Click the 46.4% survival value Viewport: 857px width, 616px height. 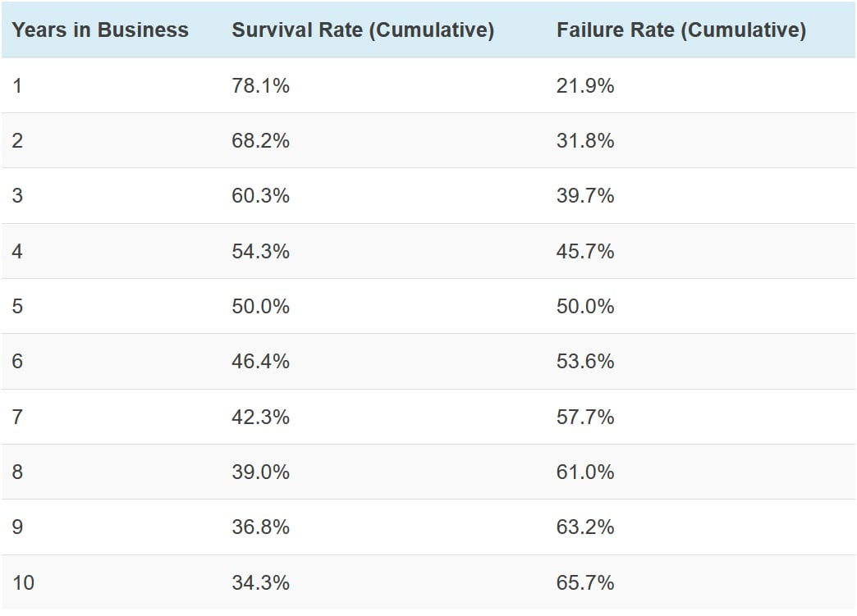coord(260,361)
